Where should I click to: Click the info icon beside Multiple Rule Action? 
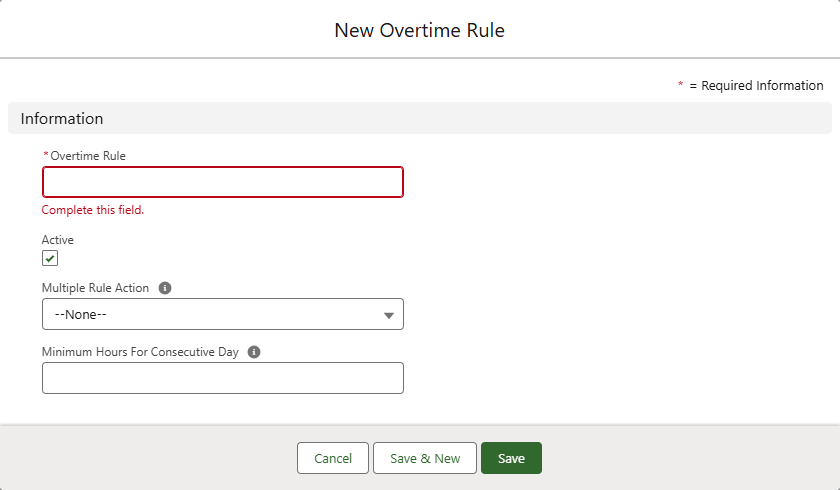pyautogui.click(x=165, y=288)
